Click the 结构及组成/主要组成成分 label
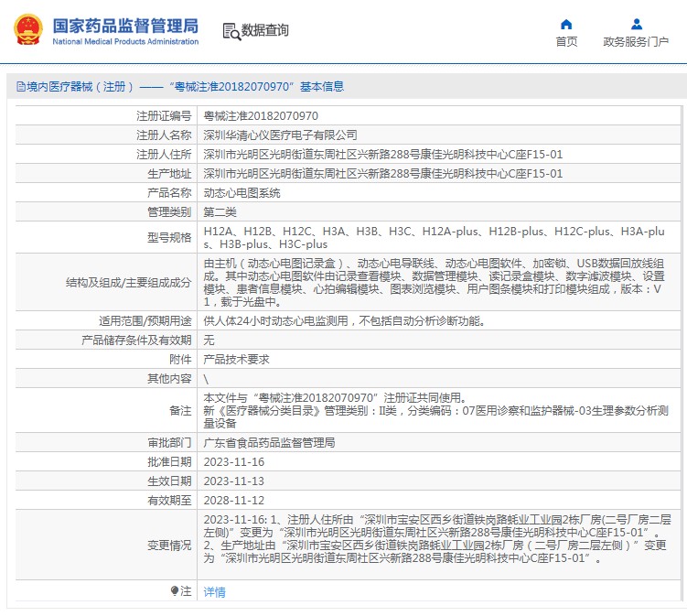Viewport: 687px width, 616px height. click(x=129, y=283)
